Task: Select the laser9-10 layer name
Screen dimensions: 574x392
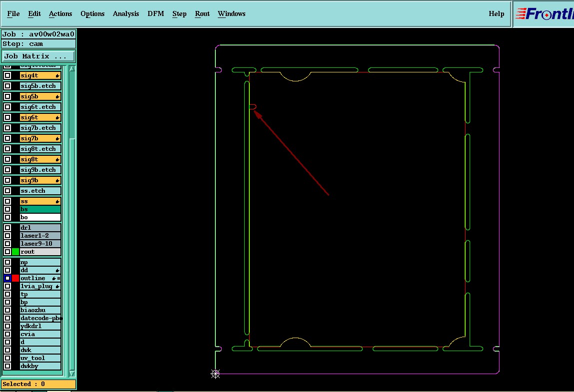Action: pos(40,244)
